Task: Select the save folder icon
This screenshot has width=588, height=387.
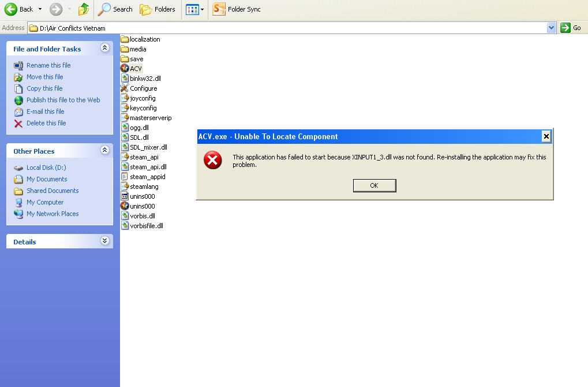Action: [125, 59]
